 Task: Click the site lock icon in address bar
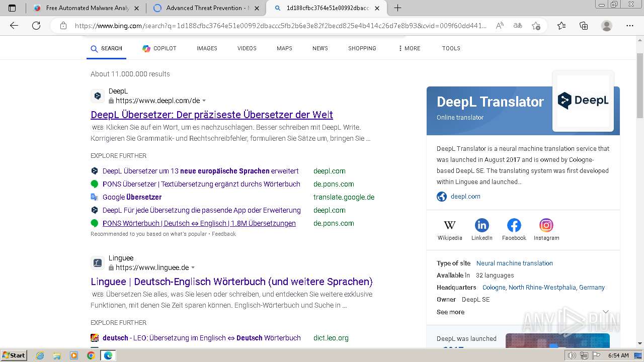tap(63, 26)
